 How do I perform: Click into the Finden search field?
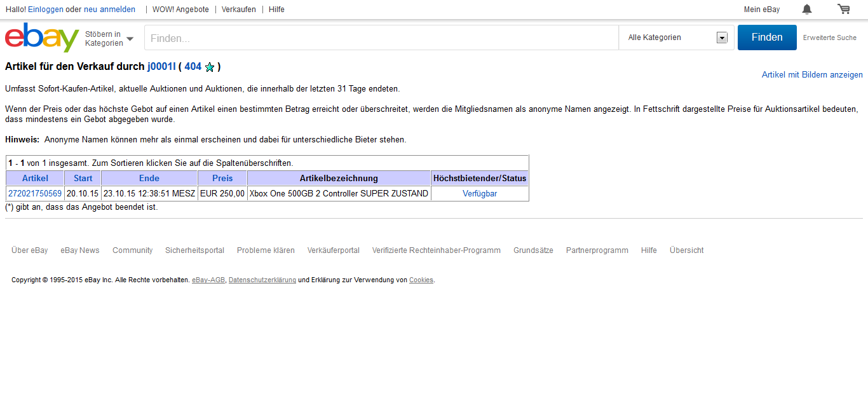tap(381, 38)
